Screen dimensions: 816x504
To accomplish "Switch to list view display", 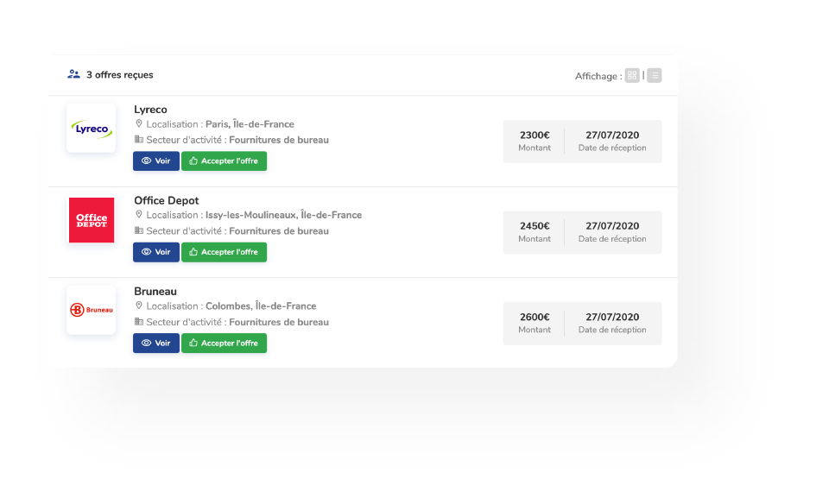I will tap(655, 76).
